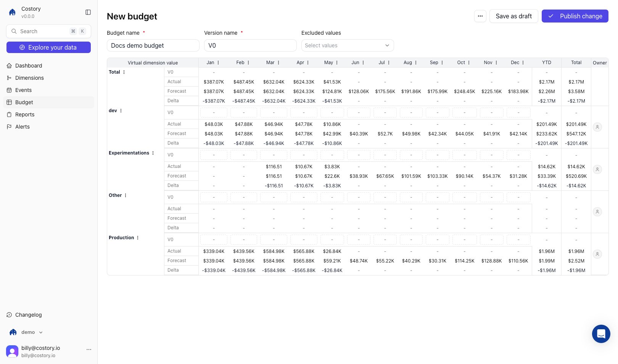
Task: Expand the demo workspace switcher
Action: (26, 332)
